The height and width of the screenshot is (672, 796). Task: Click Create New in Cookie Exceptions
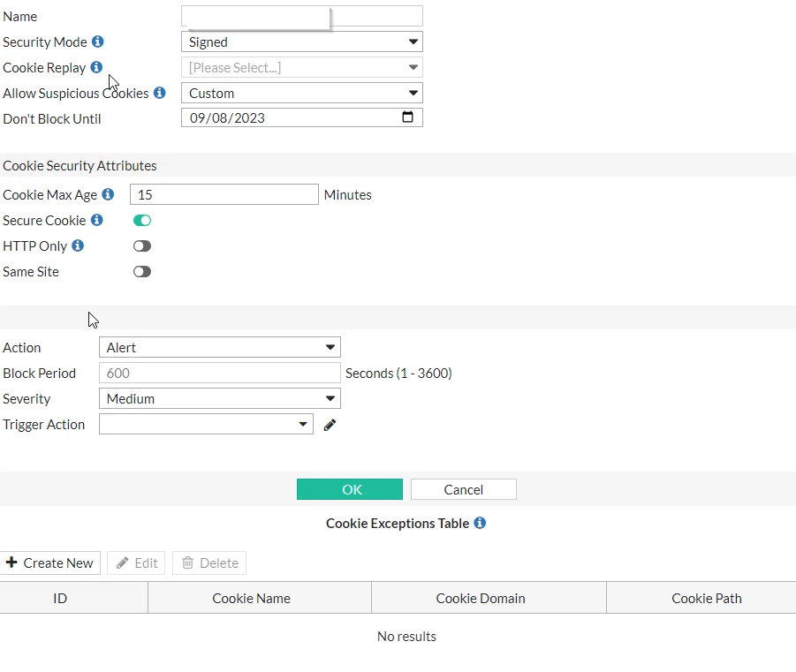49,563
